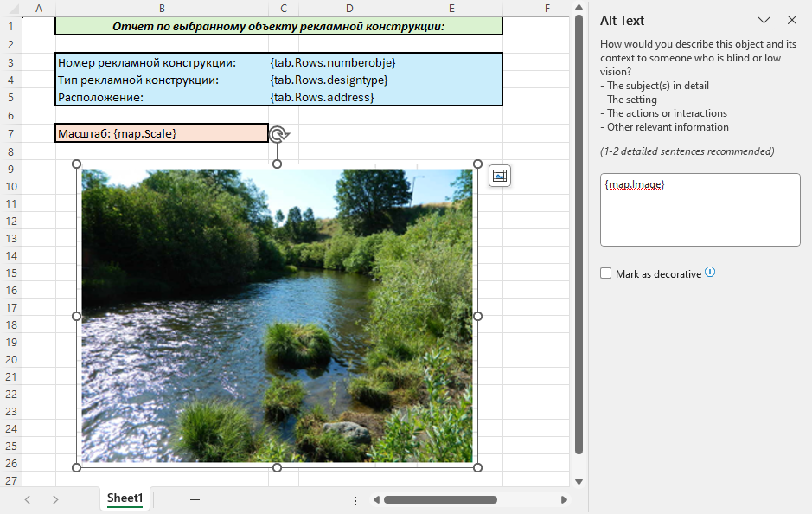Click the rotation handle above the picture
Screen dimensions: 812x514
[278, 134]
